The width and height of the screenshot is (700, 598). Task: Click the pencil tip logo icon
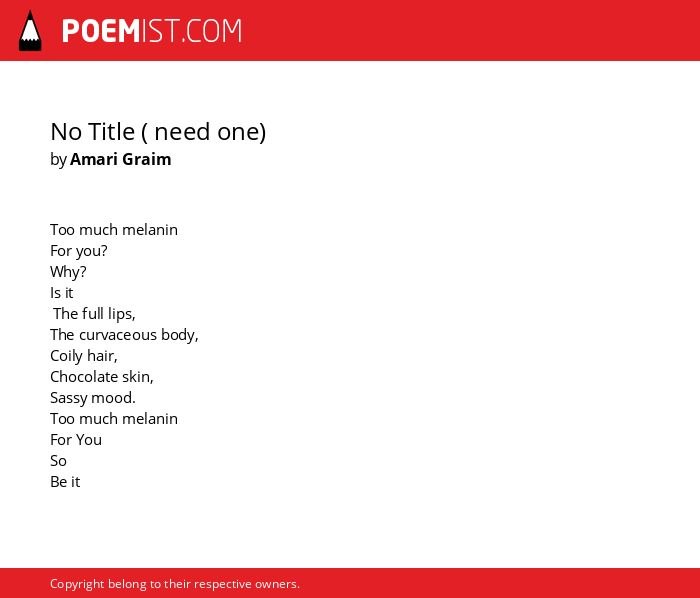coord(30,31)
